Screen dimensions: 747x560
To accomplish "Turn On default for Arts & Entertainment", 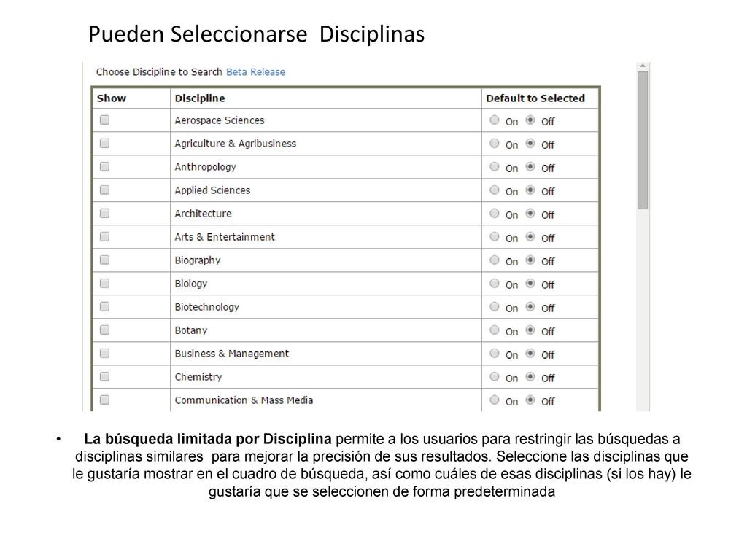I will pyautogui.click(x=495, y=237).
